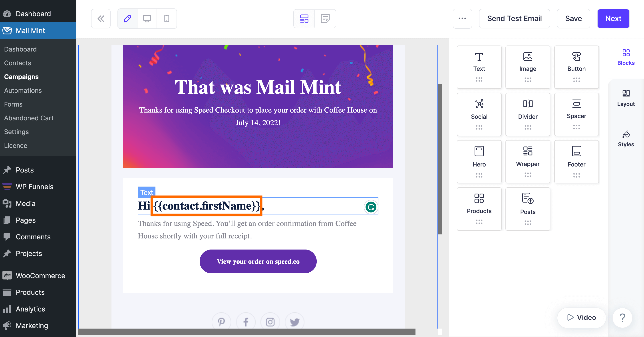Open Comments menu
This screenshot has height=337, width=644.
[x=38, y=237]
